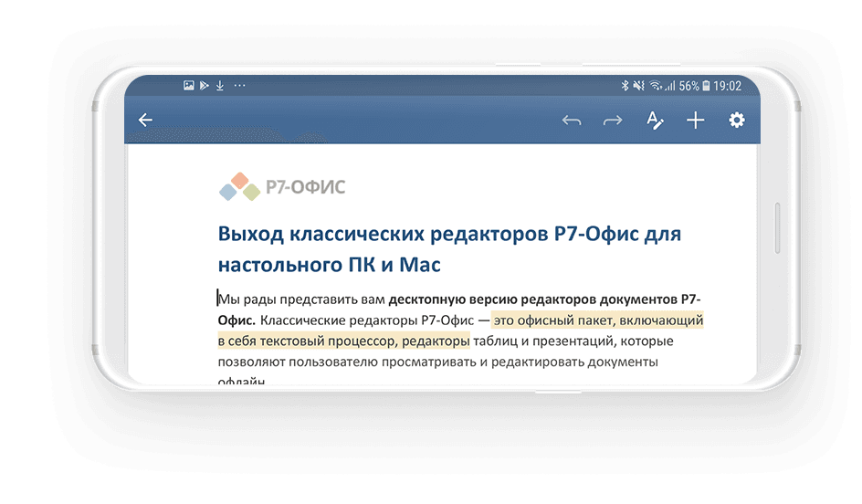Open the text formatting panel
This screenshot has width=862, height=504.
click(x=654, y=120)
